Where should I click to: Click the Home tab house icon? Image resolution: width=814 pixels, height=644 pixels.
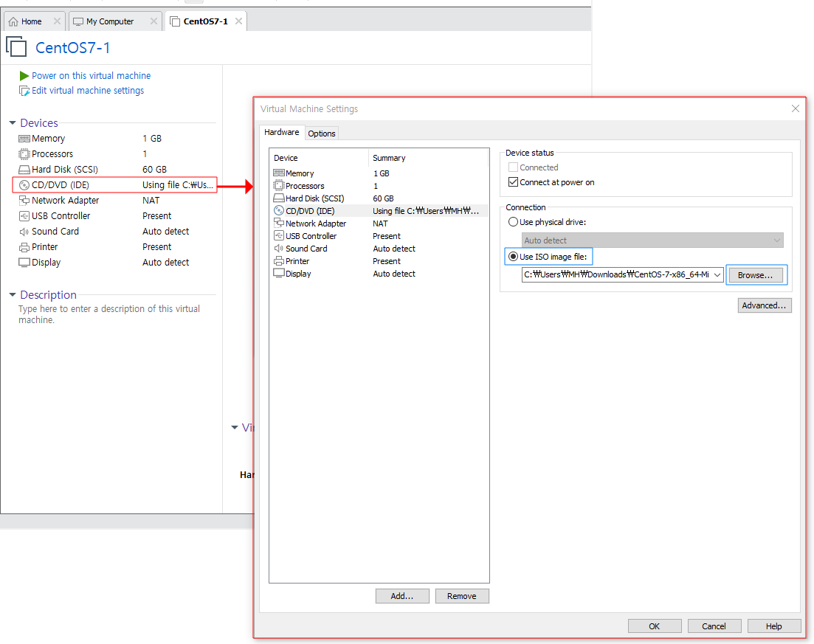pyautogui.click(x=13, y=22)
